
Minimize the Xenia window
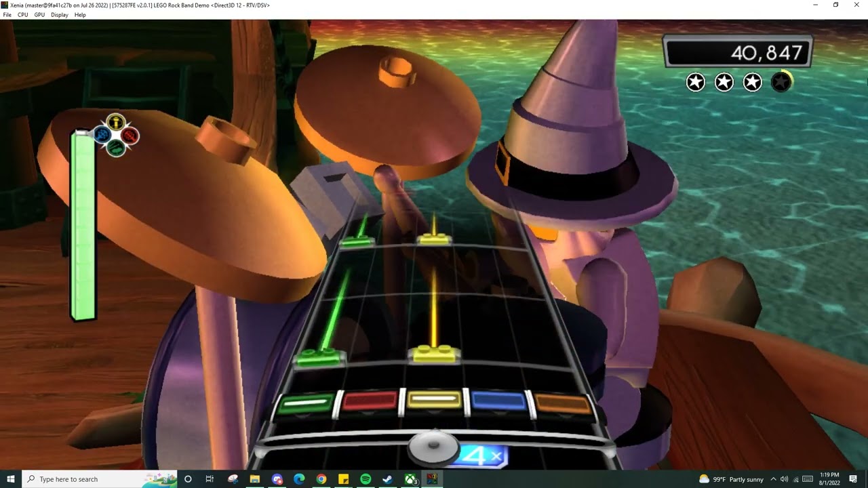click(x=816, y=5)
